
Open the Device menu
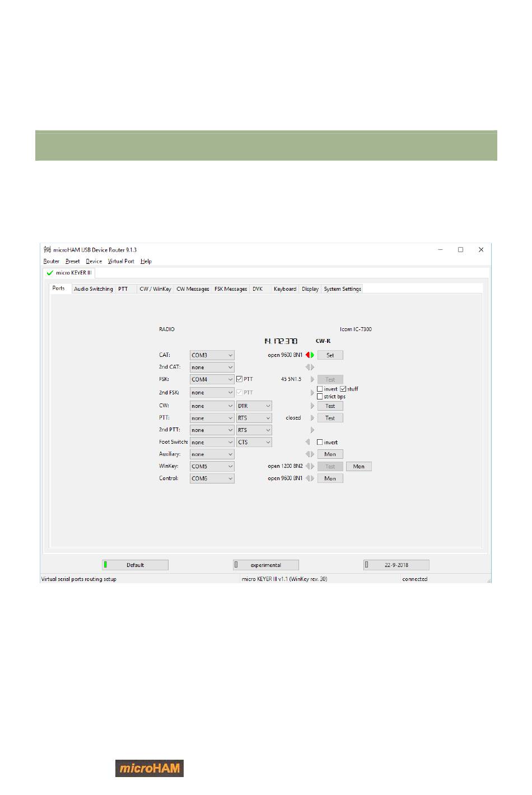coord(94,261)
